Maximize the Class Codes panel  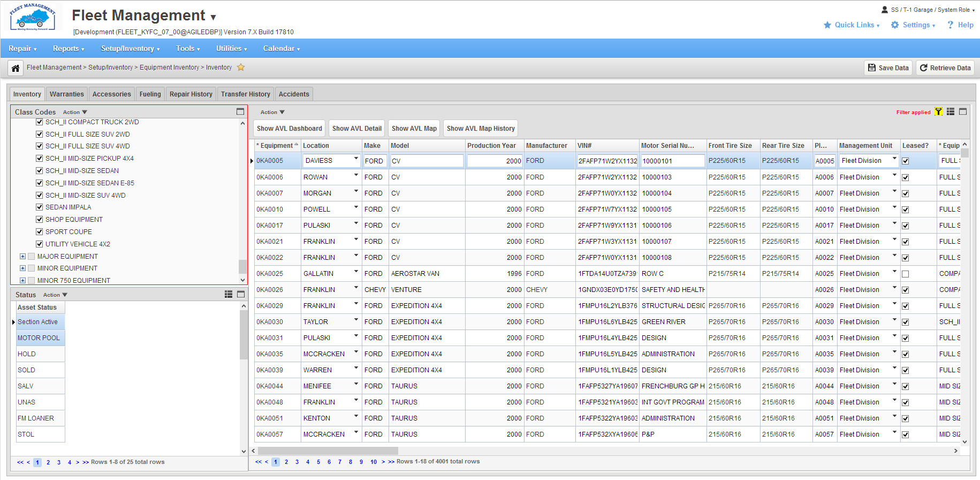[240, 111]
